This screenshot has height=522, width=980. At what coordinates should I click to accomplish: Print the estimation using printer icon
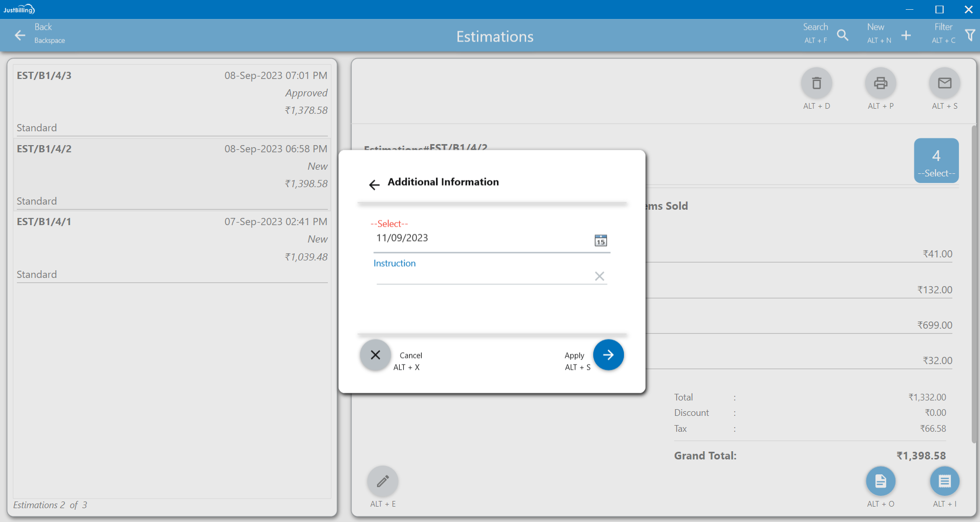coord(880,83)
